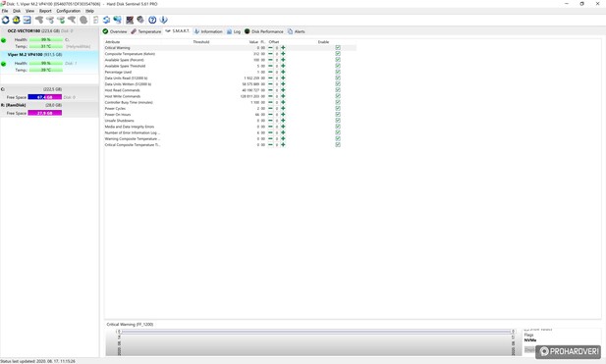This screenshot has height=364, width=606.
Task: Click the Attribute column header
Action: (113, 41)
